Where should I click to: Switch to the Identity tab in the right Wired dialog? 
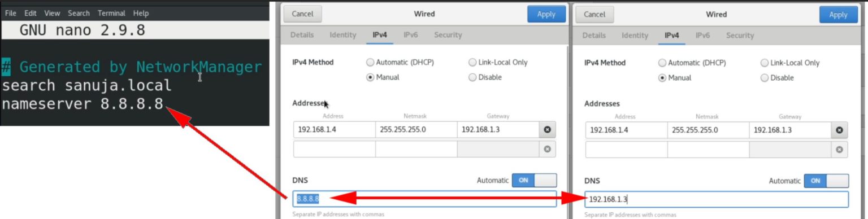(635, 35)
